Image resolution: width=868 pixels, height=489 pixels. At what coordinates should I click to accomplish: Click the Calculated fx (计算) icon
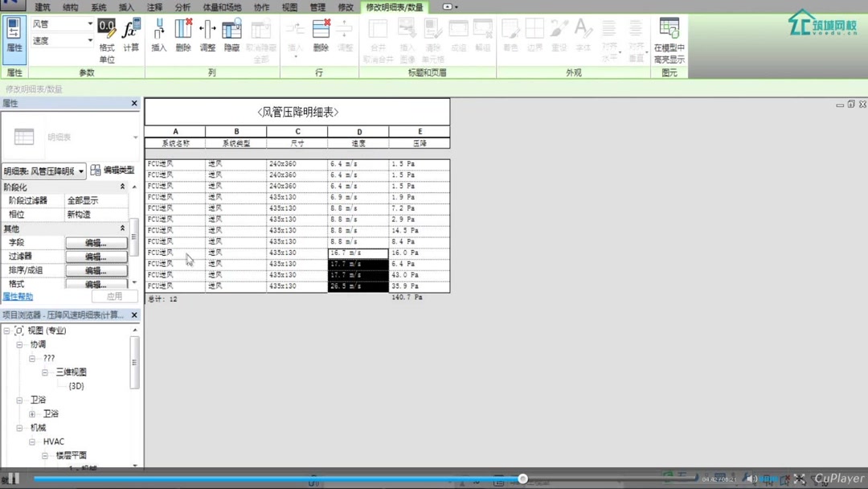(129, 32)
